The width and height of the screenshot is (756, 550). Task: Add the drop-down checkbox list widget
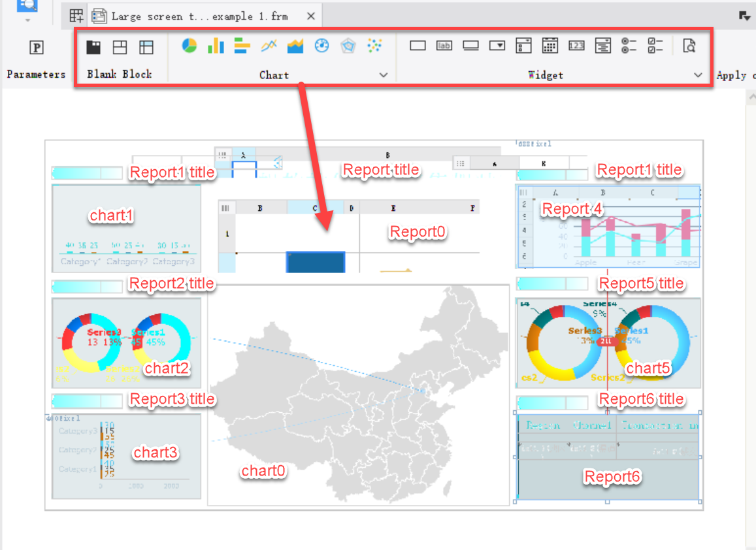(523, 46)
